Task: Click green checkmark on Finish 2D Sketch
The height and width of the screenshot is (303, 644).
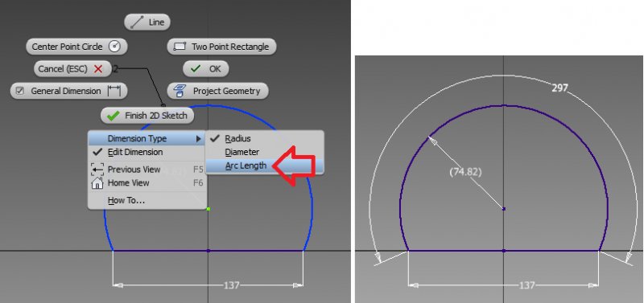Action: pos(113,116)
